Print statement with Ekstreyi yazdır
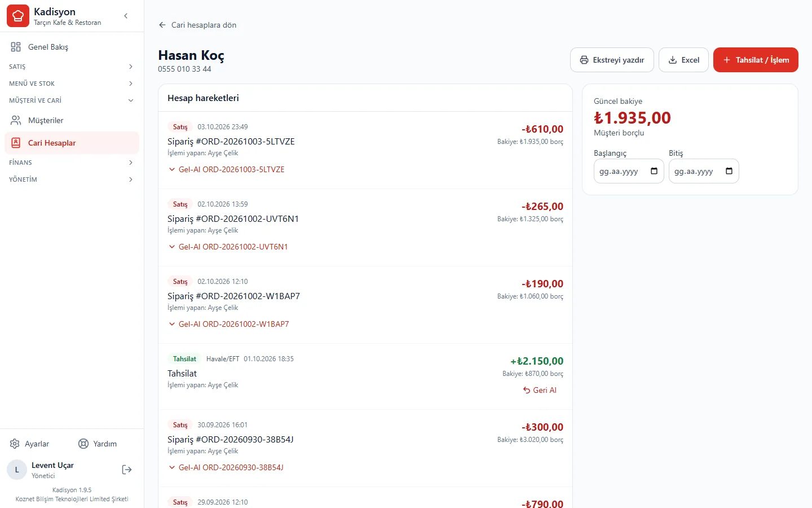Screen dimensions: 812x508 point(612,60)
